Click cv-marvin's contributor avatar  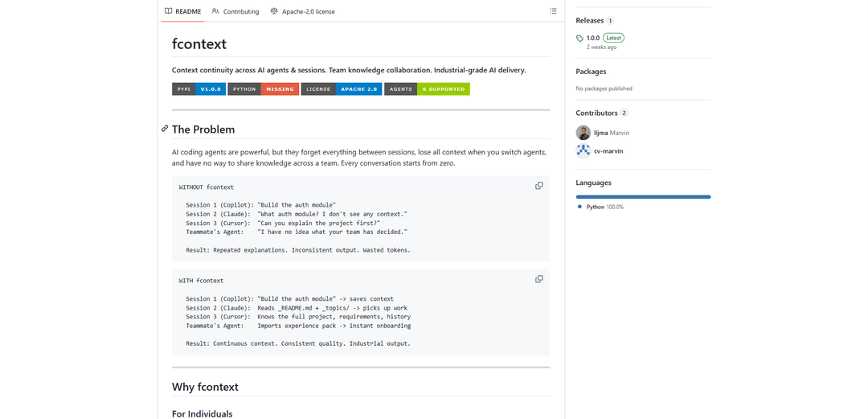coord(583,150)
